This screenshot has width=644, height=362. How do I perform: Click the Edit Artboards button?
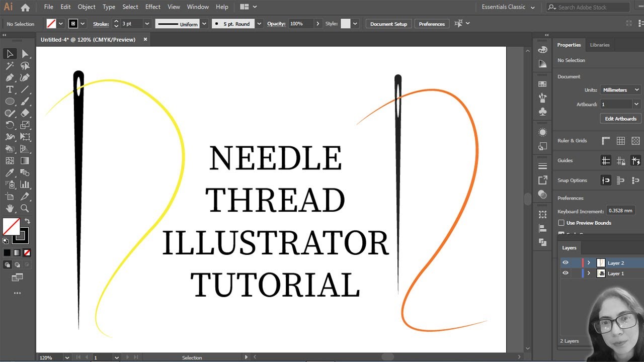tap(620, 119)
